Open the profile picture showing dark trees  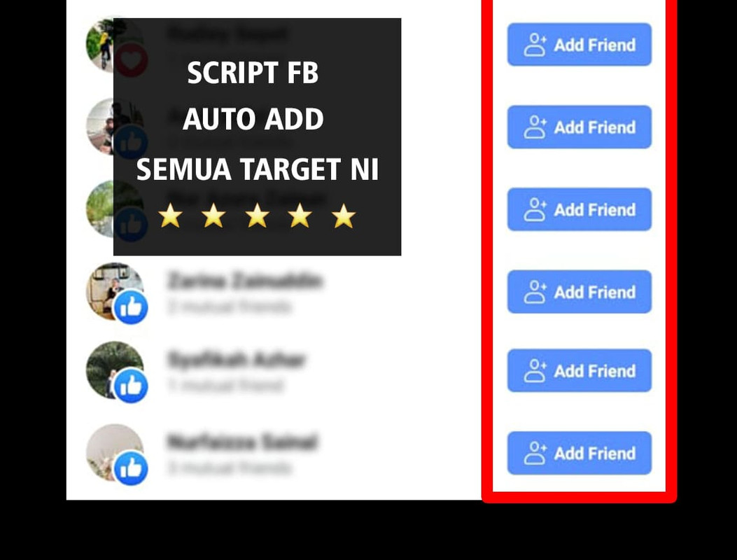pyautogui.click(x=114, y=370)
